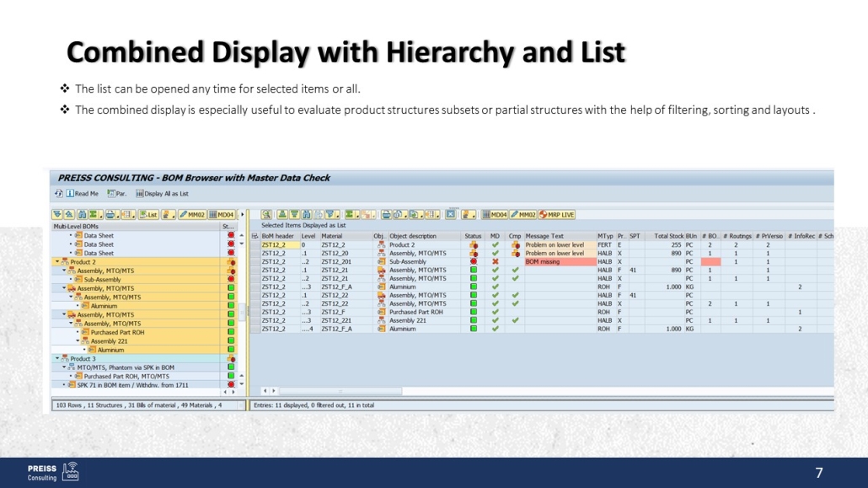Click the MRP LIVE toolbar icon
This screenshot has height=488, width=868.
556,215
